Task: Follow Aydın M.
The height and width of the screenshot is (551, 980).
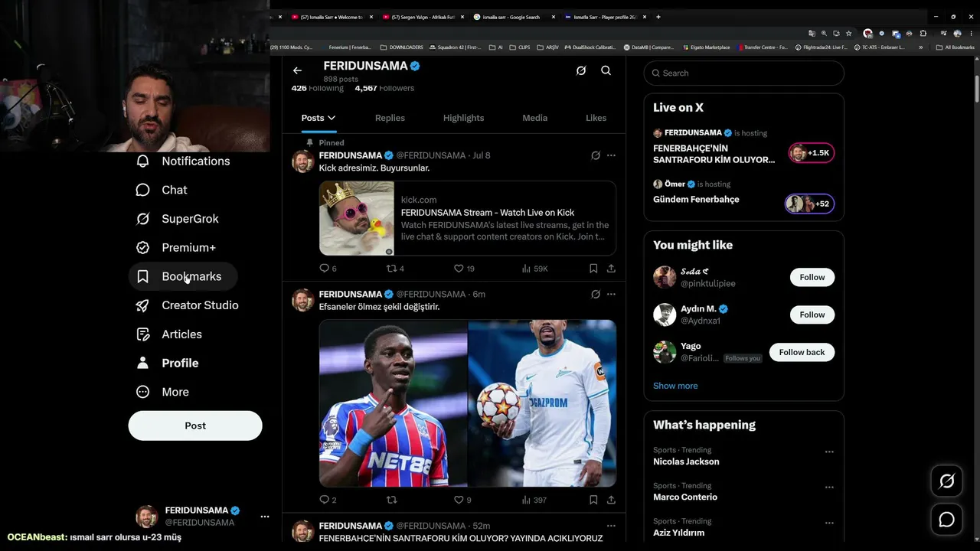Action: coord(812,315)
